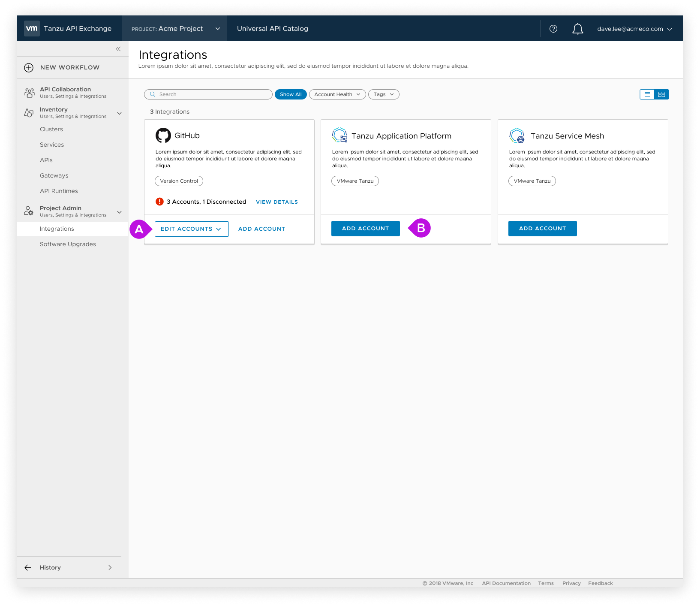The width and height of the screenshot is (700, 606).
Task: Click the New Workflow plus icon
Action: click(29, 67)
